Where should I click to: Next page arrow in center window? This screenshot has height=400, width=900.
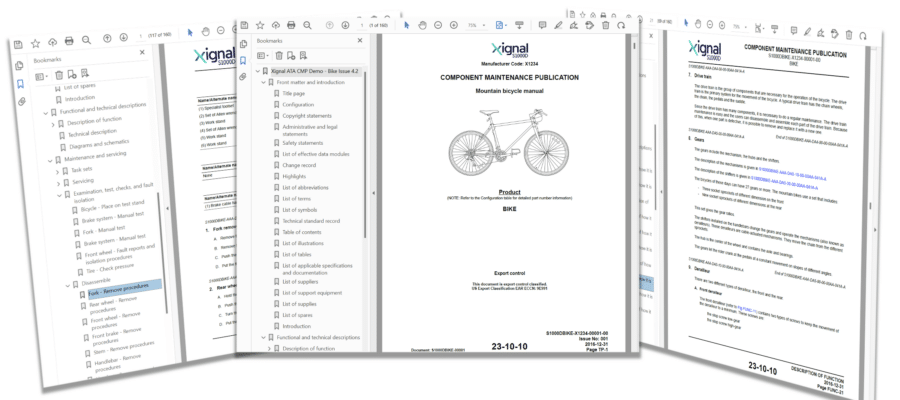(x=345, y=25)
